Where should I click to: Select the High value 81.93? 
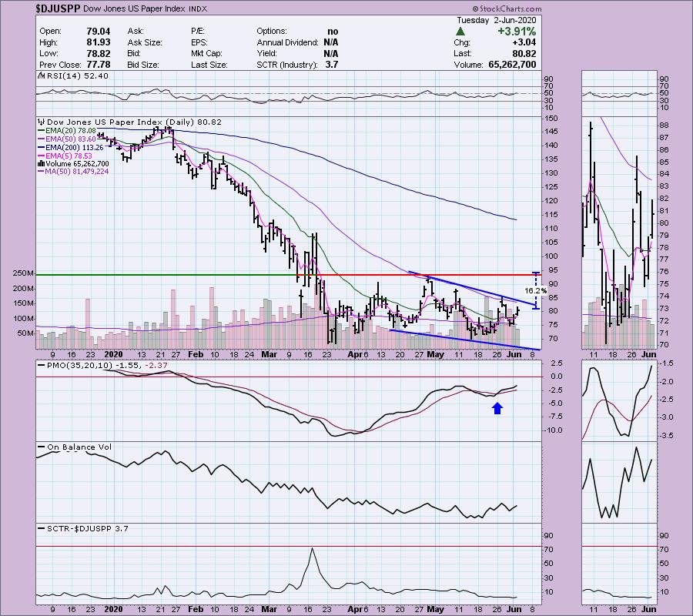pos(98,42)
